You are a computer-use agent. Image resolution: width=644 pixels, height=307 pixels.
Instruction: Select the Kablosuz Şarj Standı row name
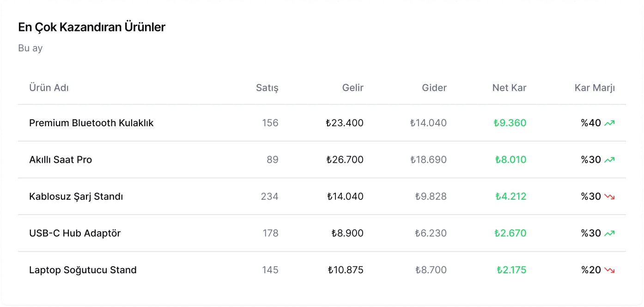(76, 196)
